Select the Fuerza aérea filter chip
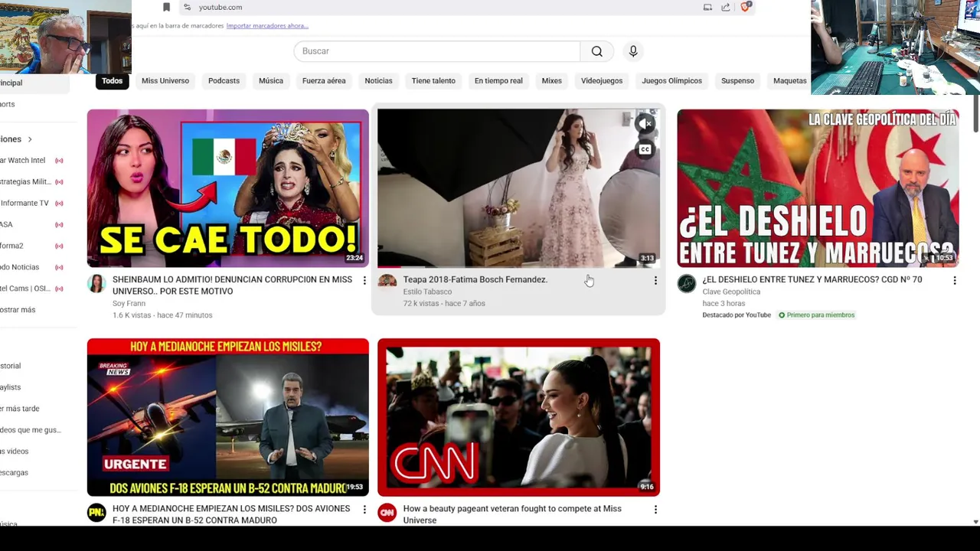The width and height of the screenshot is (980, 551). click(x=324, y=80)
